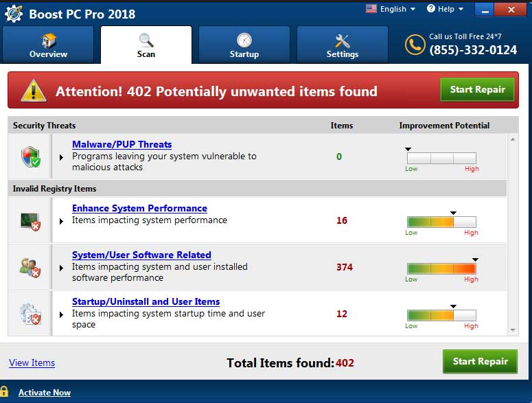
Task: Click the Malware/PUP Threats shield icon
Action: coord(30,157)
